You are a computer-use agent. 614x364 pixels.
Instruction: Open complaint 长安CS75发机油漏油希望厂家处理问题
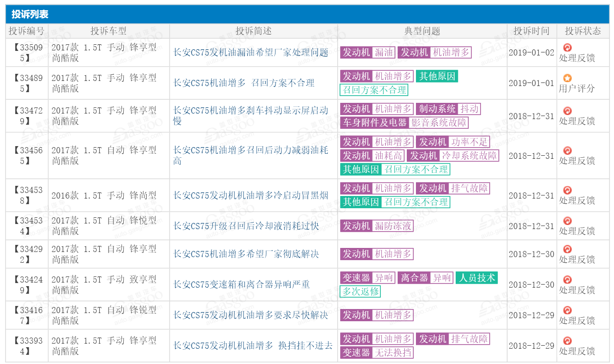click(251, 52)
